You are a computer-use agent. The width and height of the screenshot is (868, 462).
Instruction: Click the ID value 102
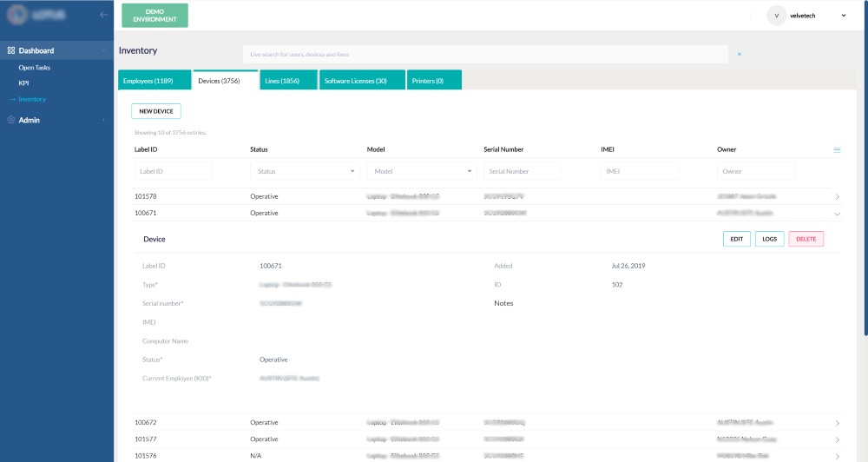[617, 285]
